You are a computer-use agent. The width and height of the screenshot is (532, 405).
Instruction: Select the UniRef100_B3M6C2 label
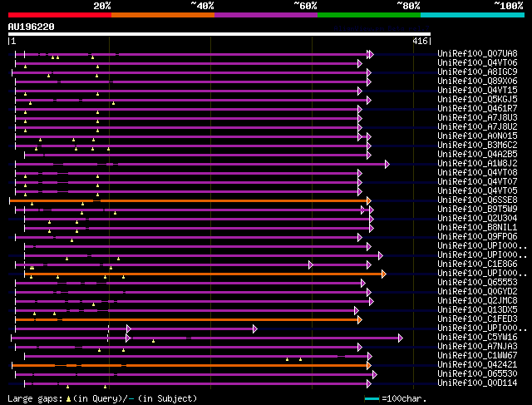click(x=477, y=146)
